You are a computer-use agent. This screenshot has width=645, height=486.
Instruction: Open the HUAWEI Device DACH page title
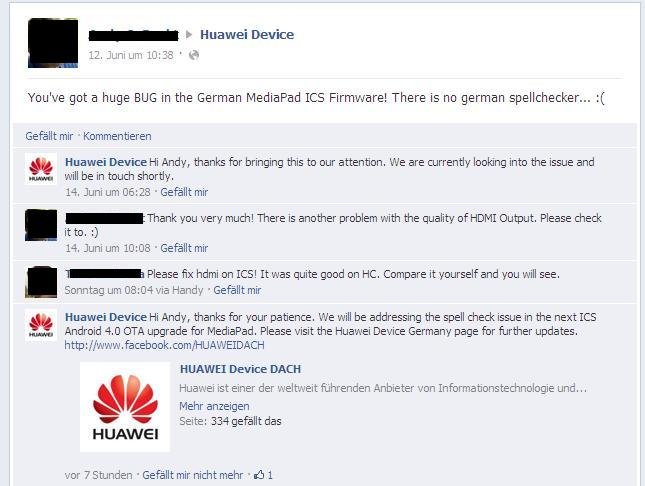pyautogui.click(x=240, y=369)
